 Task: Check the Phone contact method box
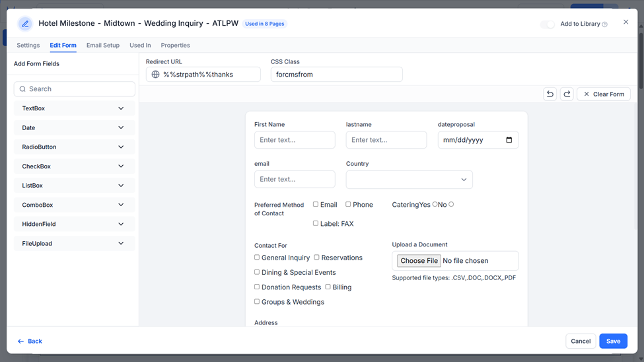click(x=348, y=204)
